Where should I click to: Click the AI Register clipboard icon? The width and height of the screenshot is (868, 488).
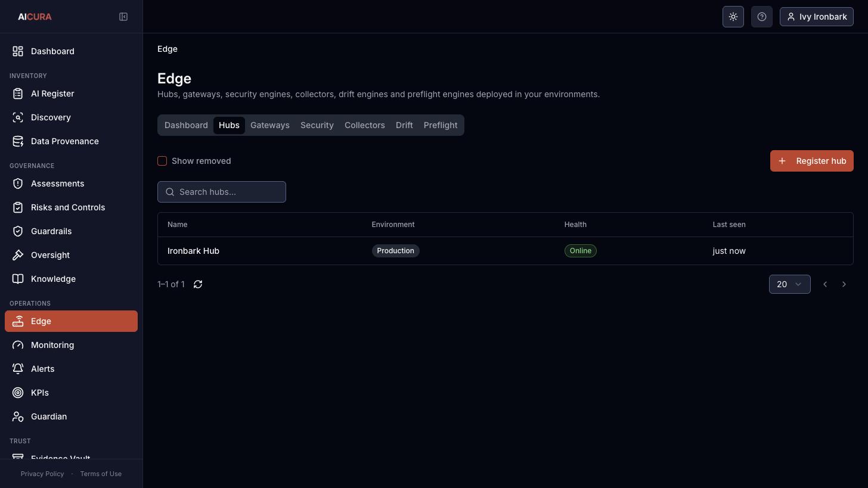(18, 94)
